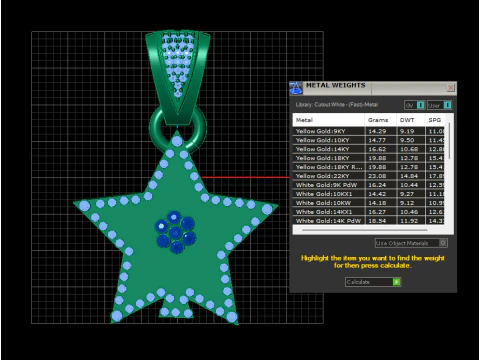Click the metal table's vertical scrollbar
The image size is (480, 360).
[449, 141]
